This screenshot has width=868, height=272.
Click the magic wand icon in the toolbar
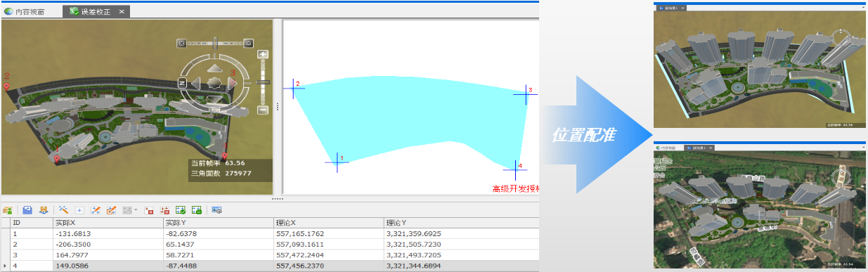point(63,209)
